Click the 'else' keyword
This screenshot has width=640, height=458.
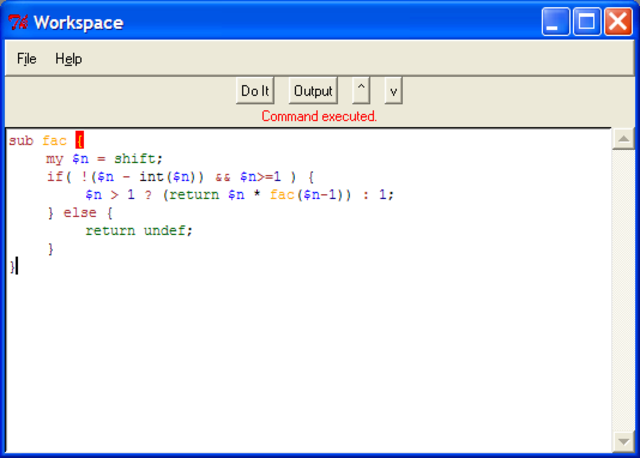point(80,213)
